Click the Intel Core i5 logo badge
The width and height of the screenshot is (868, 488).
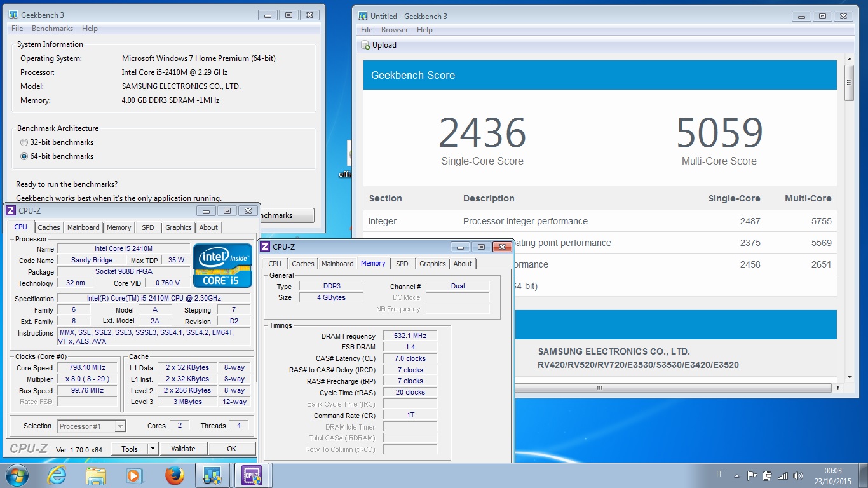pos(222,265)
